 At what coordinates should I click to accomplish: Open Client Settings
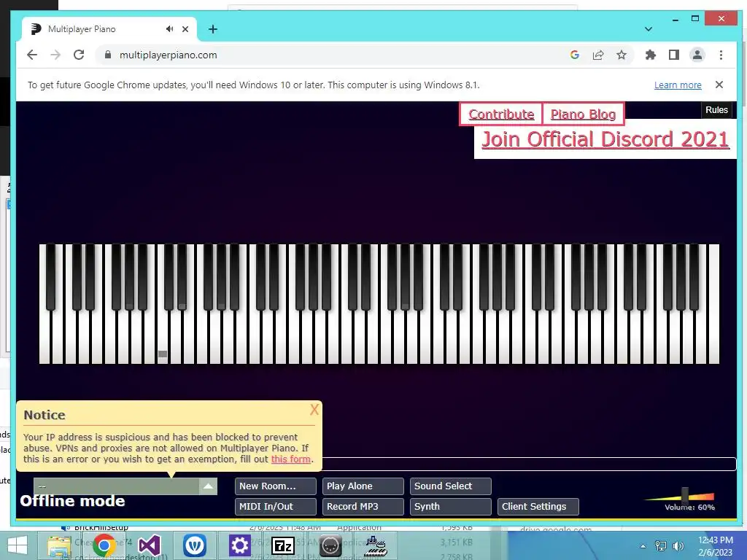click(x=538, y=507)
